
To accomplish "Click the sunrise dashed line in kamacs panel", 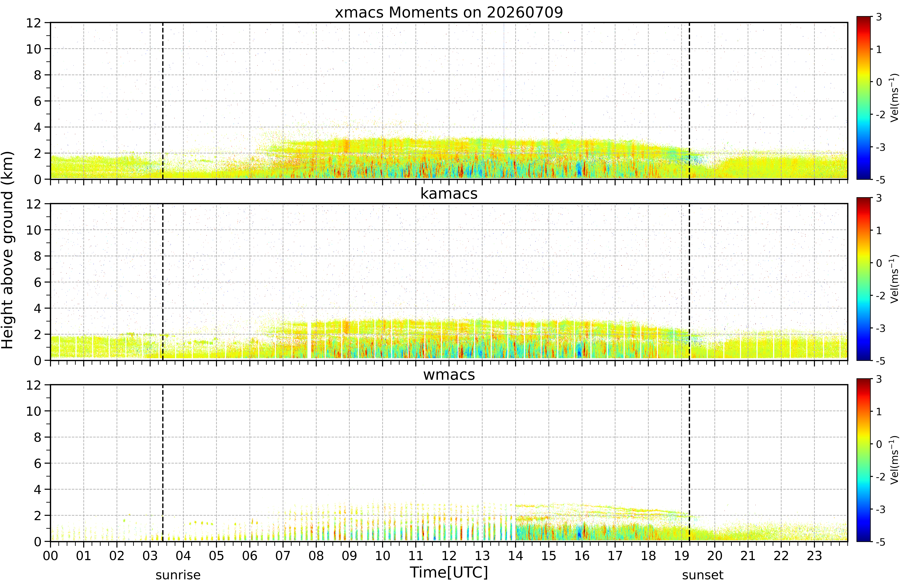I will tap(163, 282).
